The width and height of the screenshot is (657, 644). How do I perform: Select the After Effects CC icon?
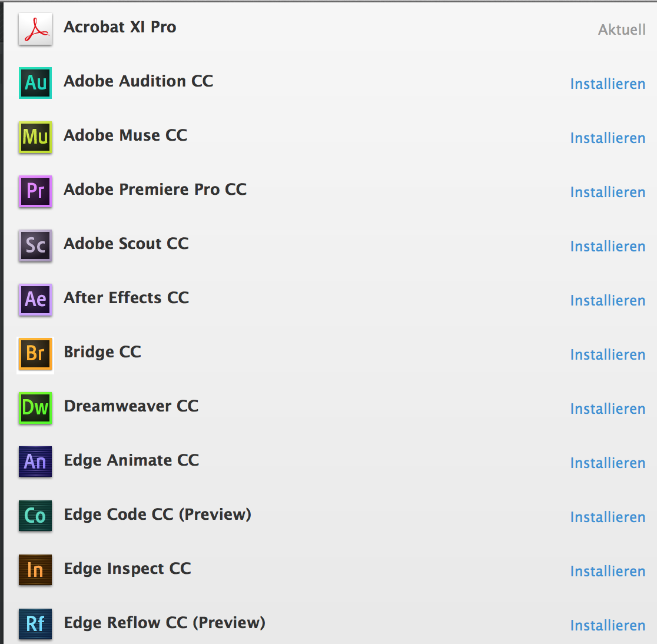35,300
